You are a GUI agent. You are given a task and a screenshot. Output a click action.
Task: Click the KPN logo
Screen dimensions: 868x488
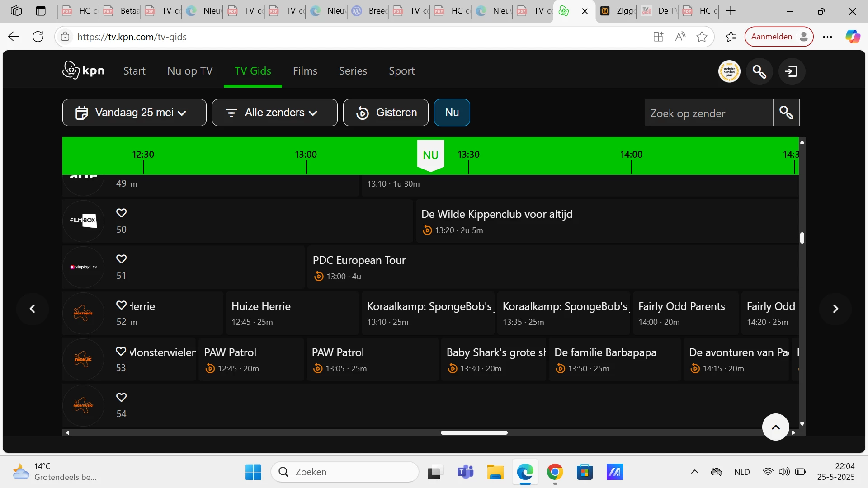(84, 70)
